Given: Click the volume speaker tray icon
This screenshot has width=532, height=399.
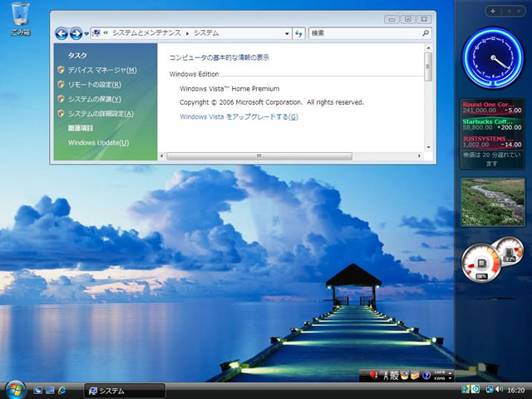Looking at the screenshot, I should [499, 389].
